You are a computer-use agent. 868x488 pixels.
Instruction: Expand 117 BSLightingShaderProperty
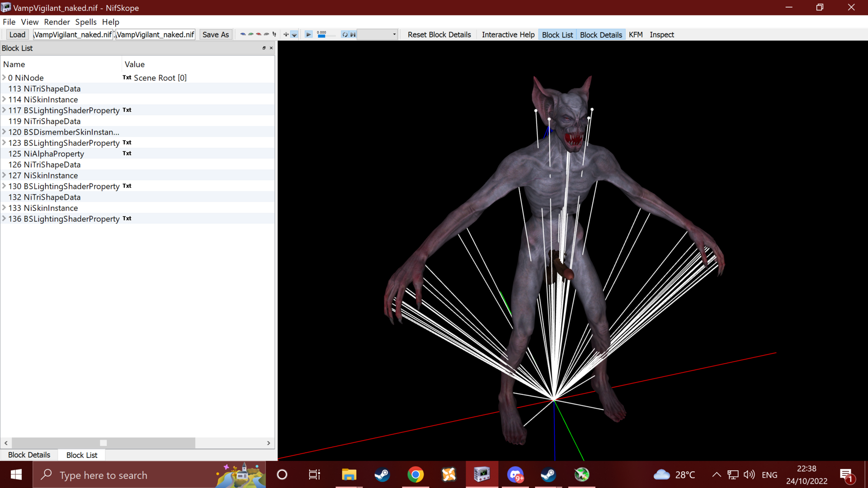pos(4,110)
